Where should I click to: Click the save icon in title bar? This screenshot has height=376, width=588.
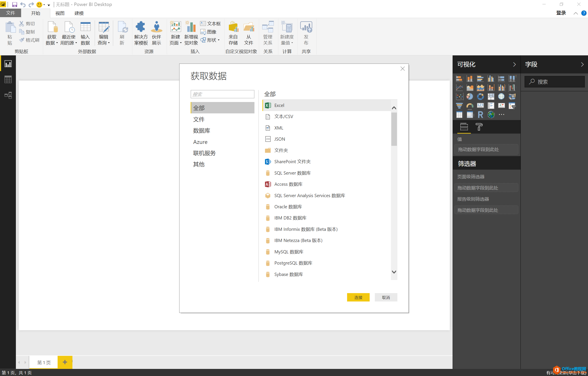(14, 4)
